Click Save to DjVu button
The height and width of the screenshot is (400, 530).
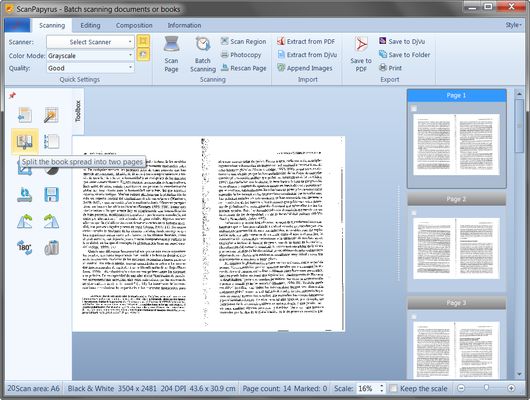point(402,41)
